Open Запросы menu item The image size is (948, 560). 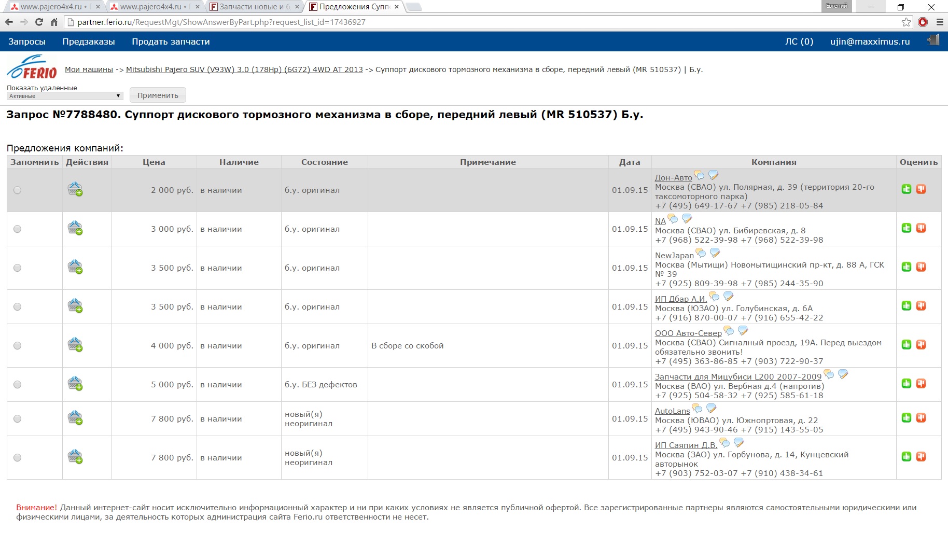(27, 41)
